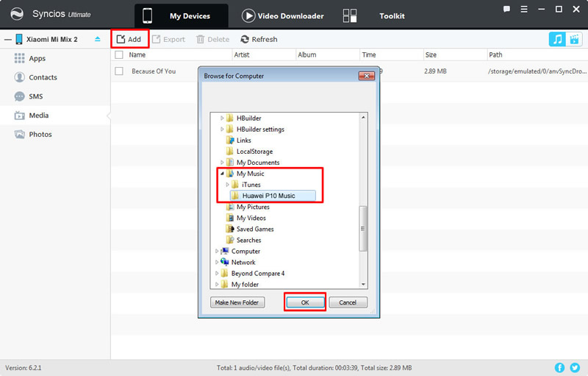Expand the iTunes folder
This screenshot has width=588, height=376.
click(227, 185)
